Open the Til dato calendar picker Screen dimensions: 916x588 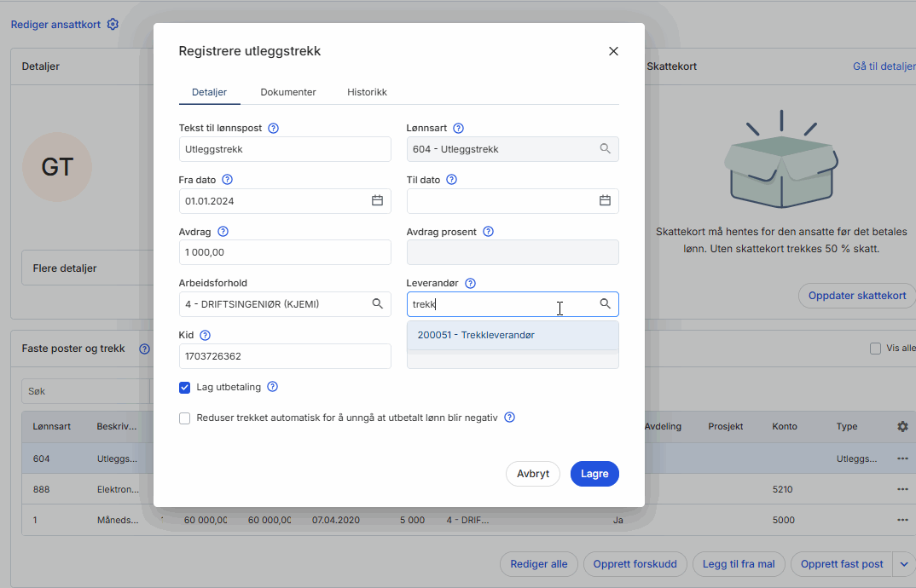(x=605, y=201)
